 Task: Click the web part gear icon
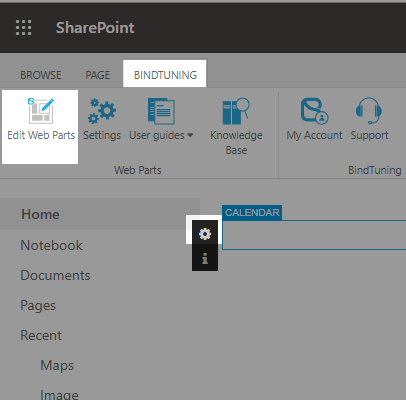205,234
